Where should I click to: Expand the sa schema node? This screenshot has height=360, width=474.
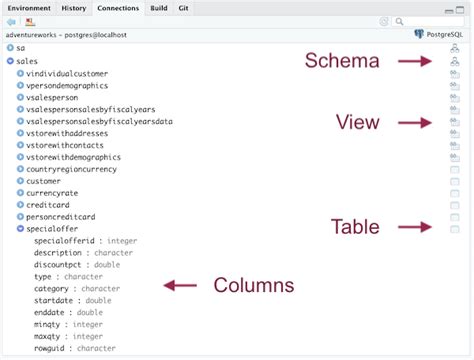coord(10,48)
